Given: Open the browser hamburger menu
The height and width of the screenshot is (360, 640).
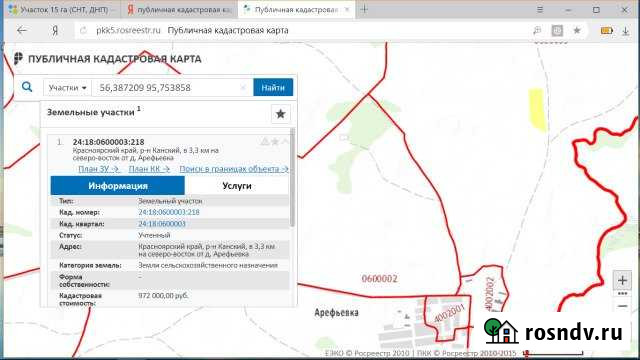Looking at the screenshot, I should click(x=540, y=9).
